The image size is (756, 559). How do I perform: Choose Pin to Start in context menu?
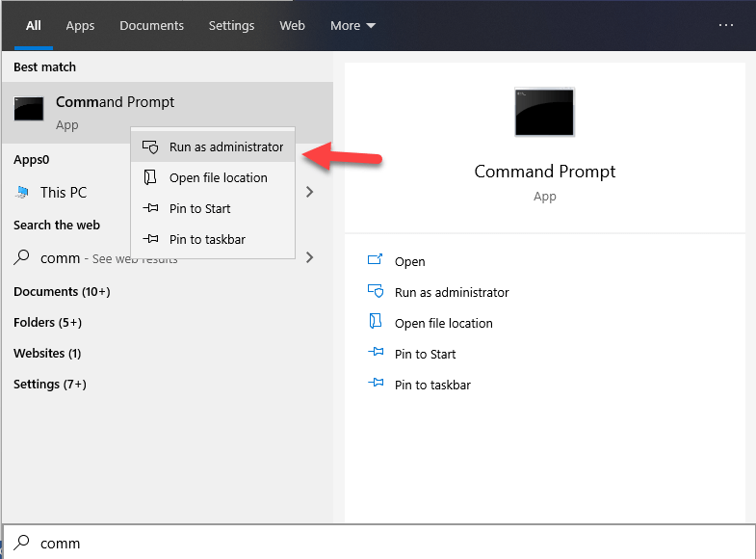point(213,208)
